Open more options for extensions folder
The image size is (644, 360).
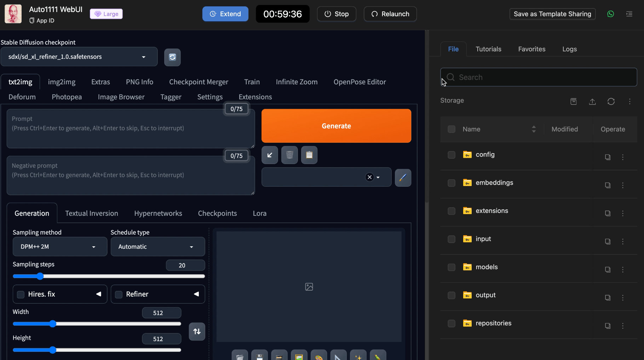pos(623,213)
